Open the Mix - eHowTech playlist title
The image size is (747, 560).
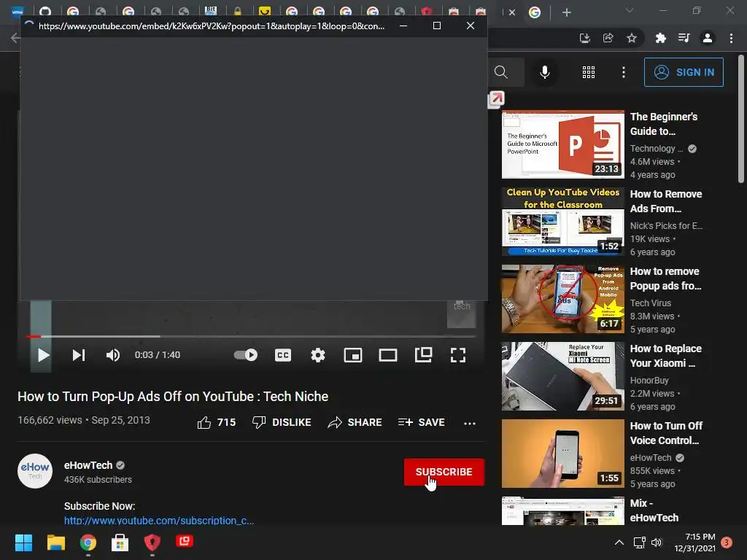click(654, 510)
